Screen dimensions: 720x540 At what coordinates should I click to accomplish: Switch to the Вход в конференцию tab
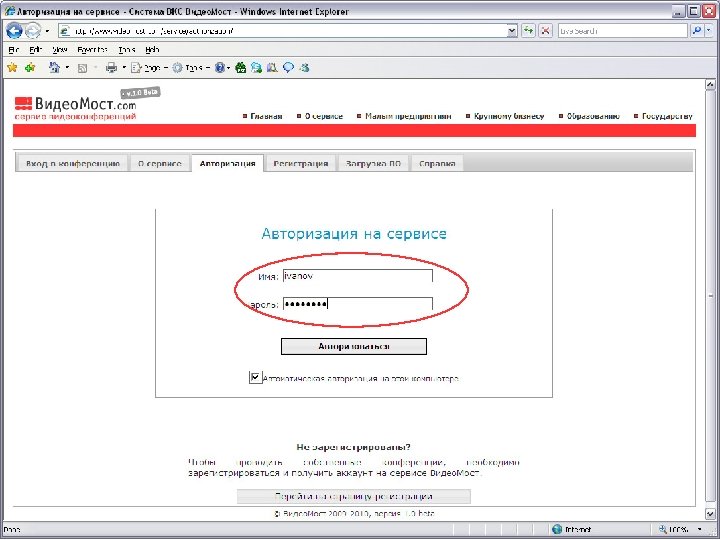pos(73,163)
